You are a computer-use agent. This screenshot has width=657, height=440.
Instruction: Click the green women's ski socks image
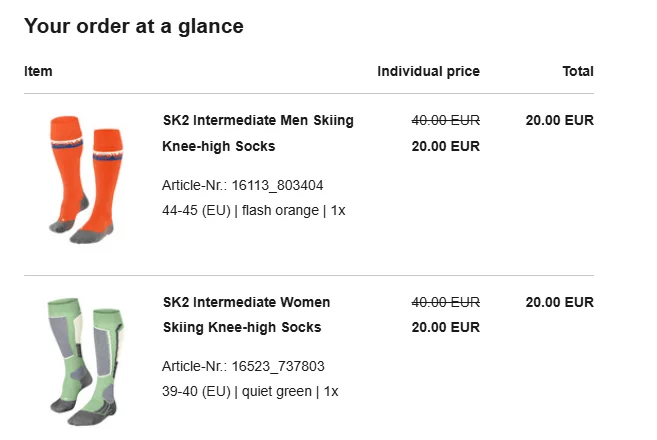point(84,356)
